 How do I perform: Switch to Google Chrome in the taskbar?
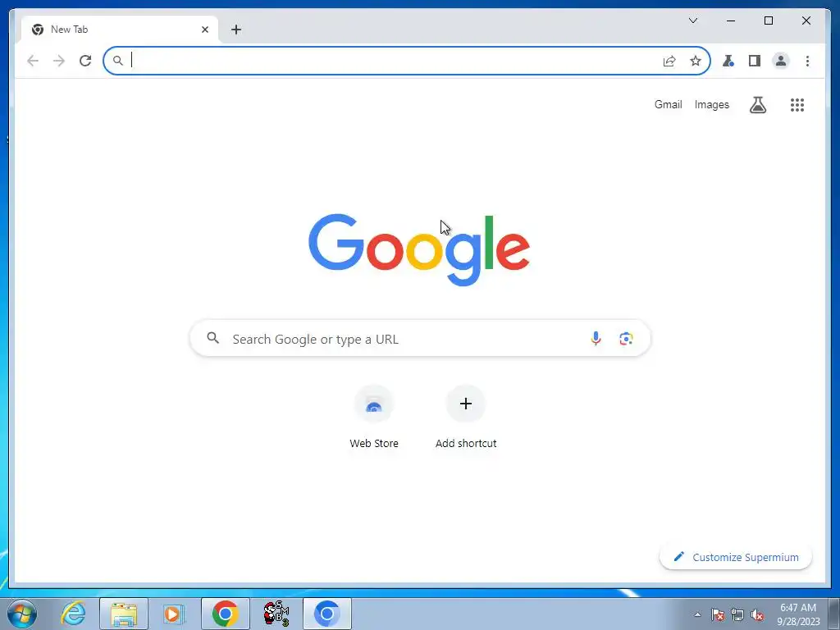coord(226,614)
